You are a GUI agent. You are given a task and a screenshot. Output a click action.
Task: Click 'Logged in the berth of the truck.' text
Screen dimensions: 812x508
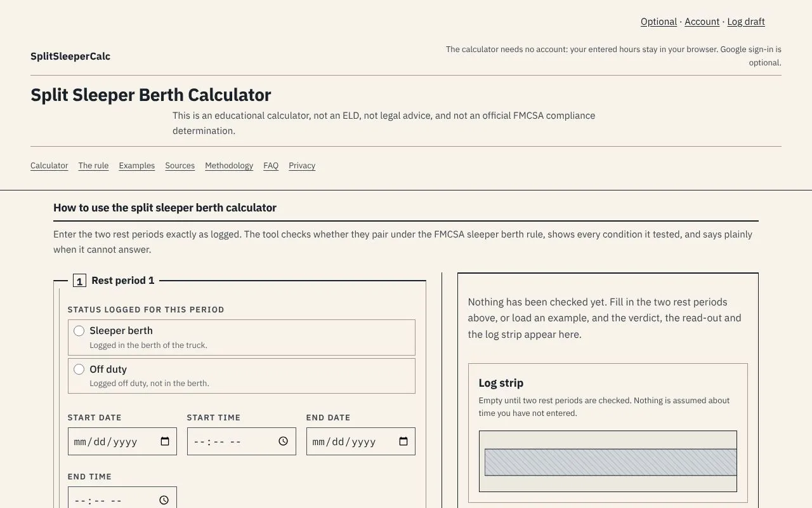(148, 345)
